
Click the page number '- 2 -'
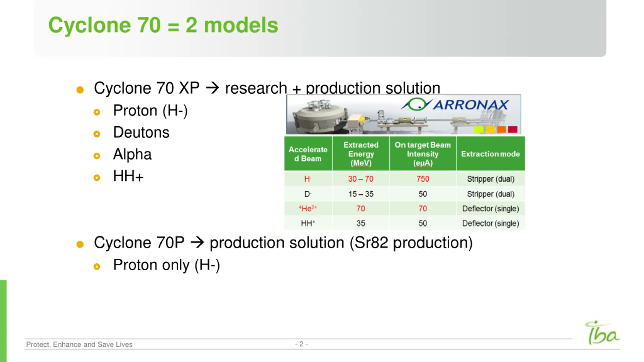click(301, 344)
